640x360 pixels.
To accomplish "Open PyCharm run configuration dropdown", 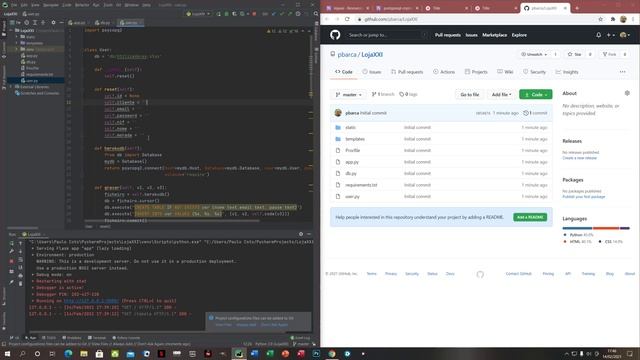I will pos(198,14).
